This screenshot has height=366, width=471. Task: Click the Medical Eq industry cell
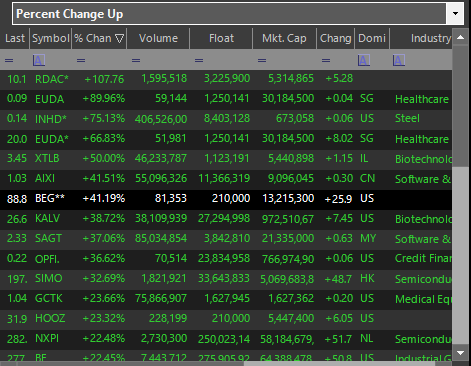(423, 299)
